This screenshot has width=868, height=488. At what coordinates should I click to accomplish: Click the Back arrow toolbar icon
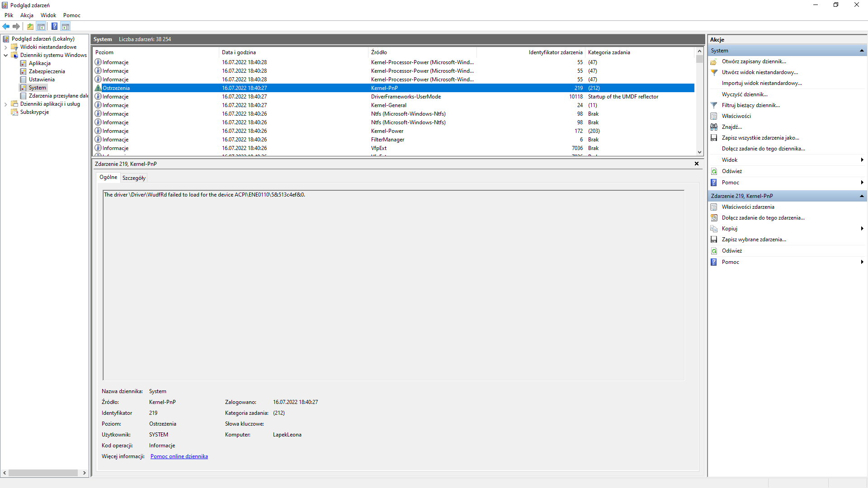6,26
